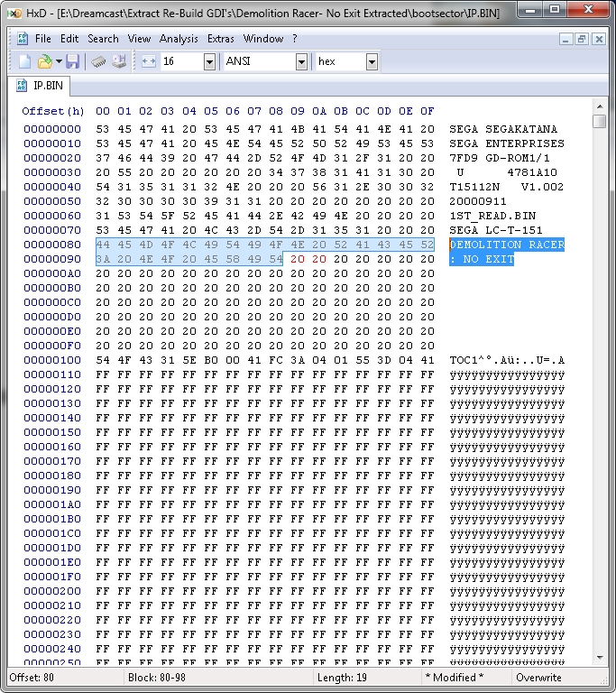Click text '7FD9 GD-ROM1/1' in decoded column
The width and height of the screenshot is (616, 693).
(x=500, y=158)
